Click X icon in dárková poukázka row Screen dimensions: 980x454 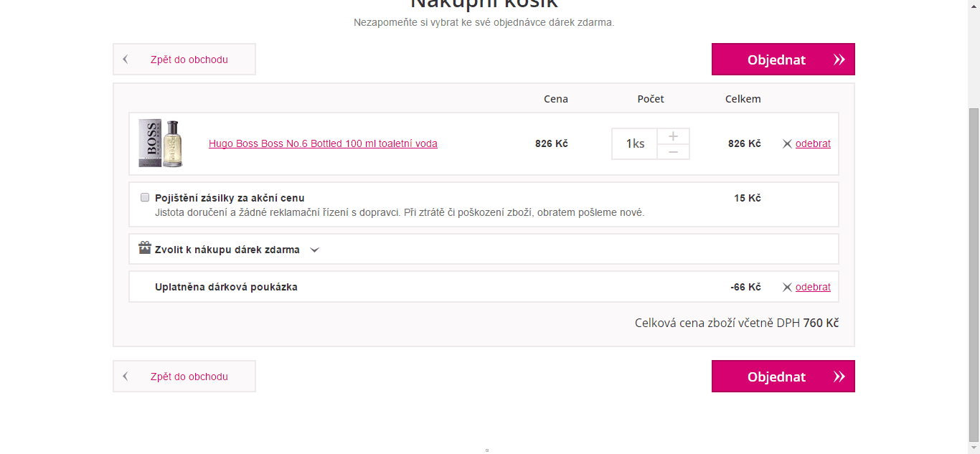787,287
